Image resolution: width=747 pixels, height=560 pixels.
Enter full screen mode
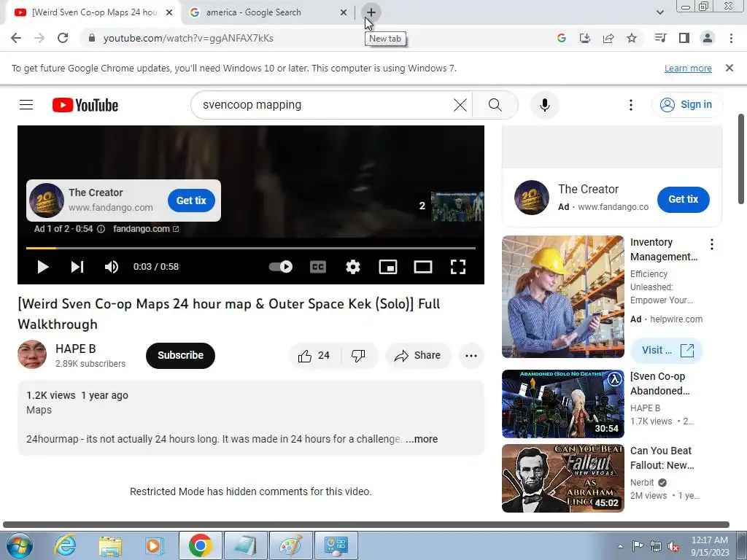click(x=458, y=267)
